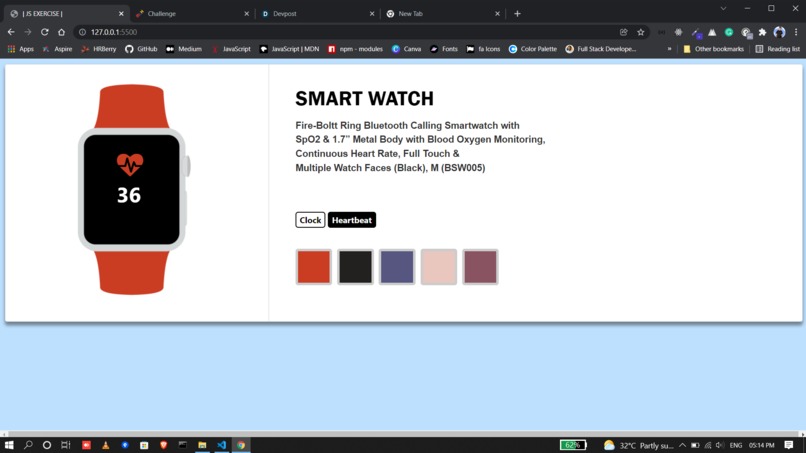The image size is (806, 453).
Task: Close the Challenge tab
Action: click(246, 14)
